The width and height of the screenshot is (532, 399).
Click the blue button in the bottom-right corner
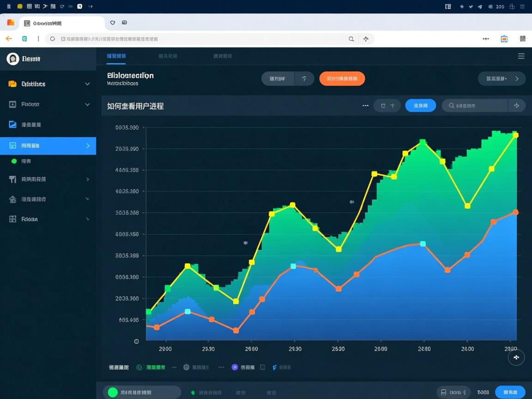point(510,392)
